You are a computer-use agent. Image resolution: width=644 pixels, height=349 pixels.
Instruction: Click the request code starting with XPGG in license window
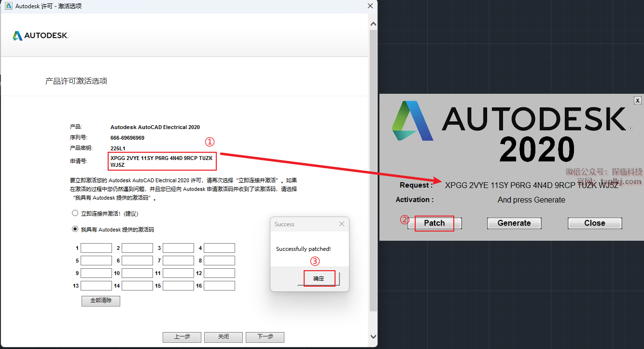[x=162, y=161]
